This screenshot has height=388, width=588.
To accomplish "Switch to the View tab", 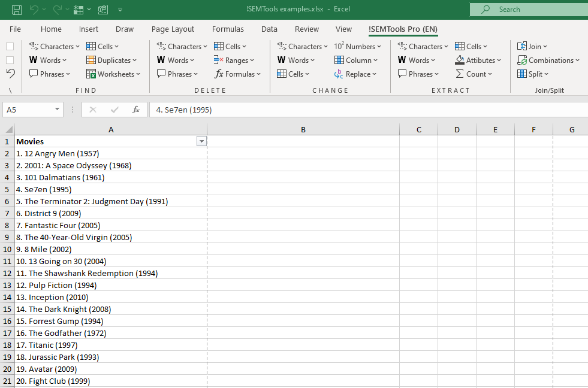I will pos(343,29).
